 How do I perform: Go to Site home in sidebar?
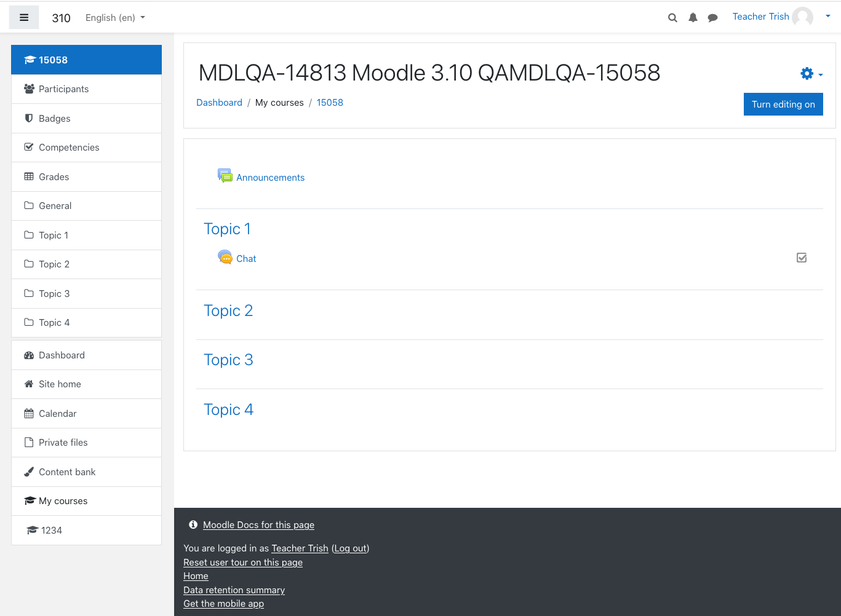86,384
